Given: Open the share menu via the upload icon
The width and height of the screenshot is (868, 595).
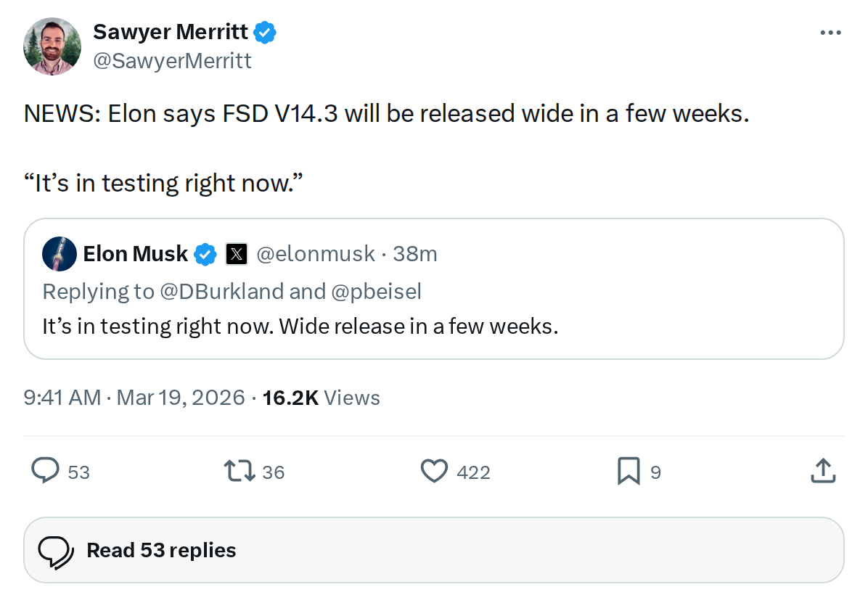Looking at the screenshot, I should coord(823,471).
